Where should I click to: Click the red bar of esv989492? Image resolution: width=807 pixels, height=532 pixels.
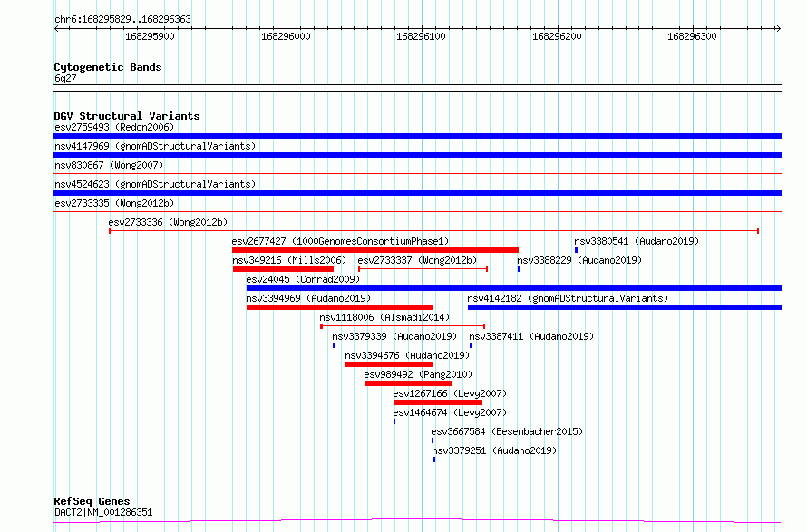(408, 383)
